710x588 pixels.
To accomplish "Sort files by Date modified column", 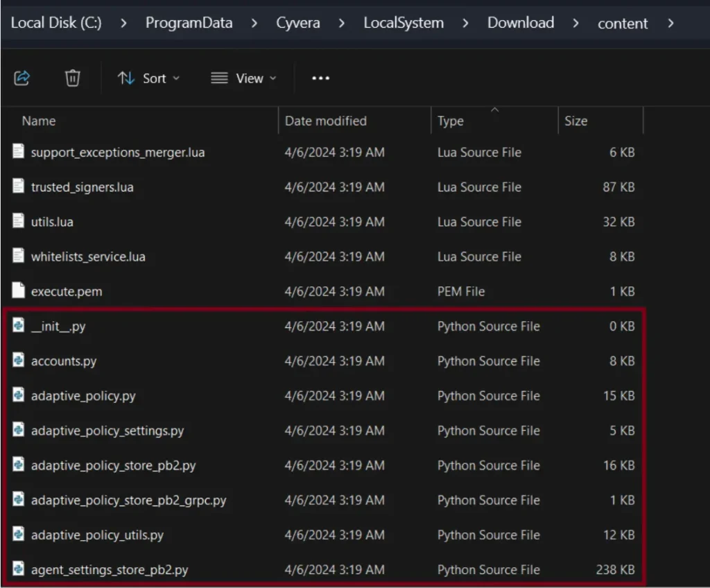I will pyautogui.click(x=325, y=121).
